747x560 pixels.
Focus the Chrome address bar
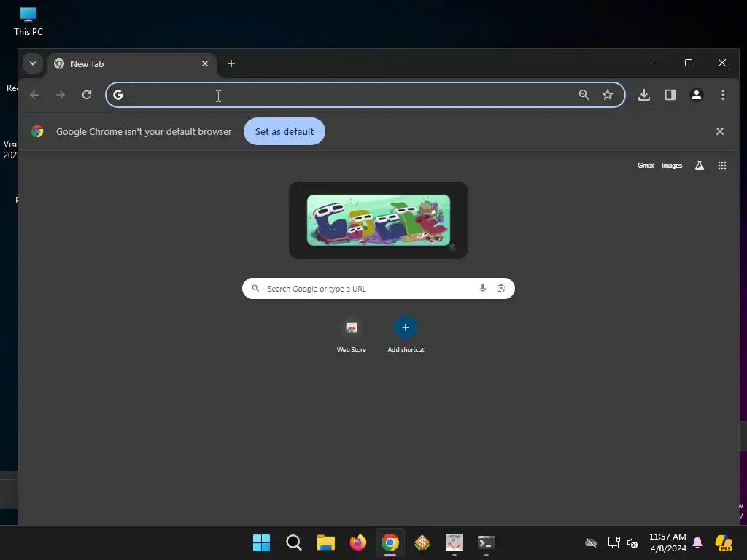[365, 95]
